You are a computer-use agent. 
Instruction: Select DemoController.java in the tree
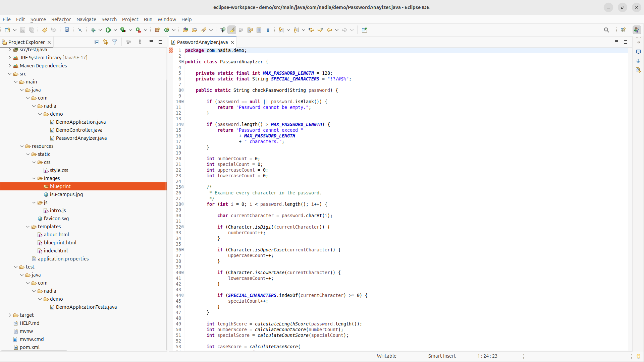[x=79, y=130]
